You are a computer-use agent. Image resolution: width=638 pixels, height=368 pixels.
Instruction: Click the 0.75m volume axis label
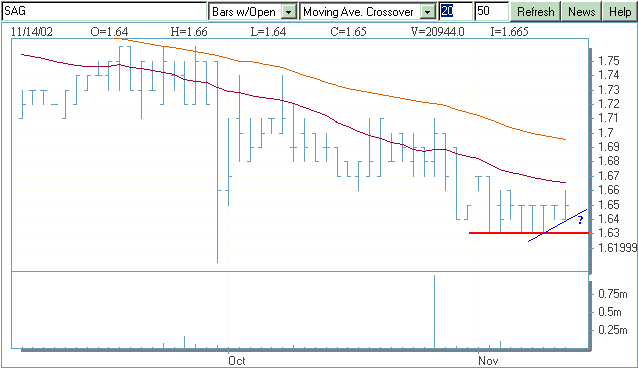(613, 294)
